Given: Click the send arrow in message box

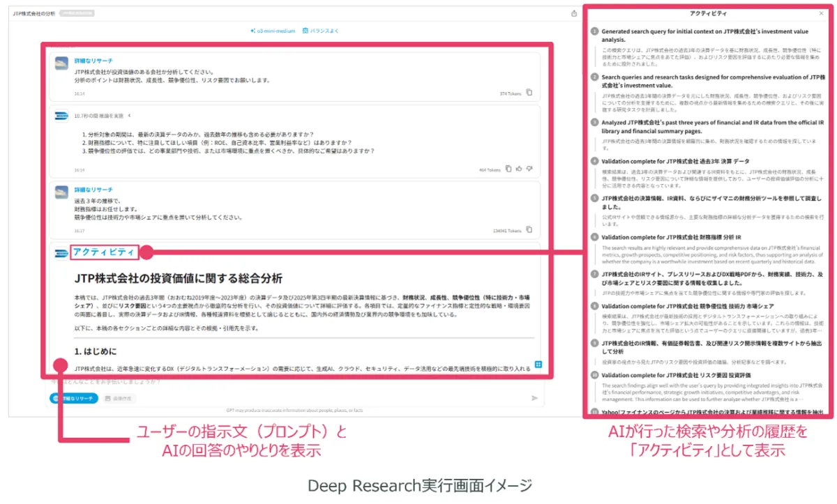Looking at the screenshot, I should point(535,398).
